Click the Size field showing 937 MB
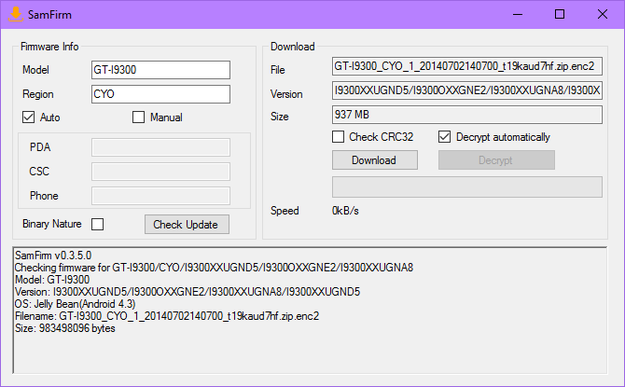Image resolution: width=625 pixels, height=387 pixels. (467, 115)
